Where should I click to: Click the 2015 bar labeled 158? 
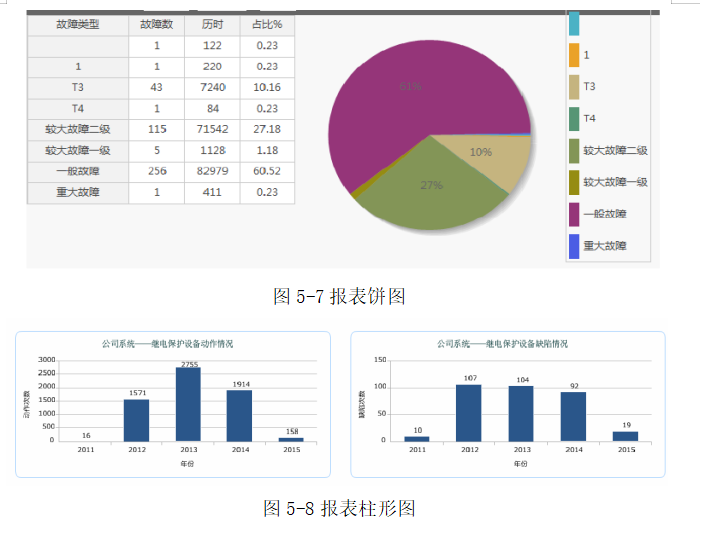point(291,440)
